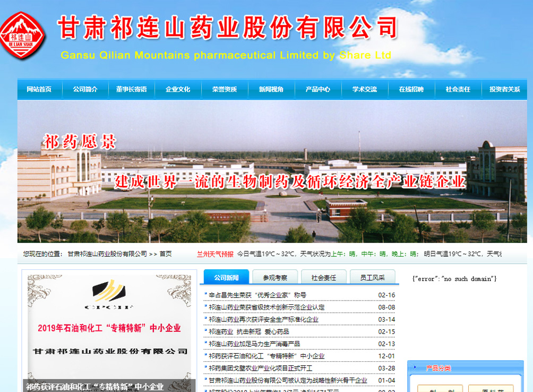The height and width of the screenshot is (392, 533).
Task: Switch to 公司新闻 tab
Action: pyautogui.click(x=226, y=277)
